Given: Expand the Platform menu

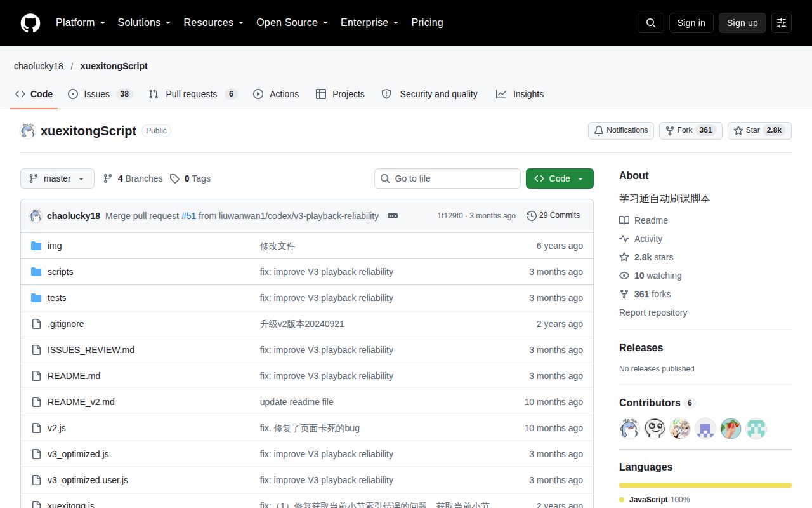Looking at the screenshot, I should (81, 23).
